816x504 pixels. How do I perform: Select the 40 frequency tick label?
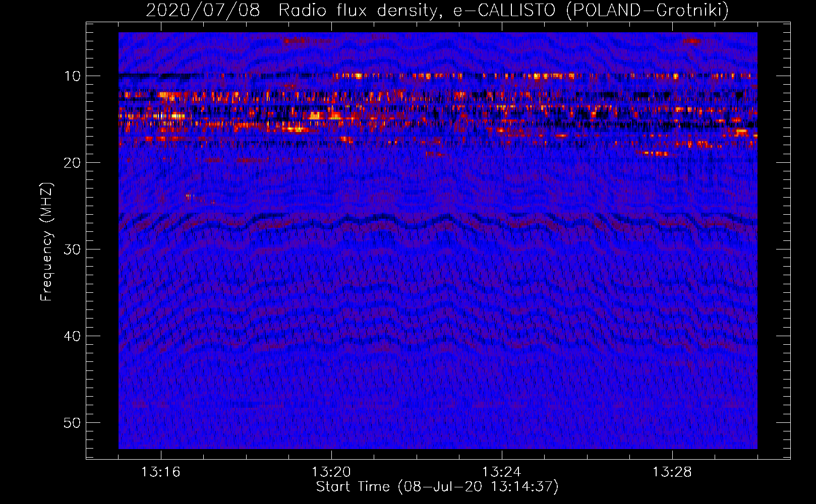point(72,336)
